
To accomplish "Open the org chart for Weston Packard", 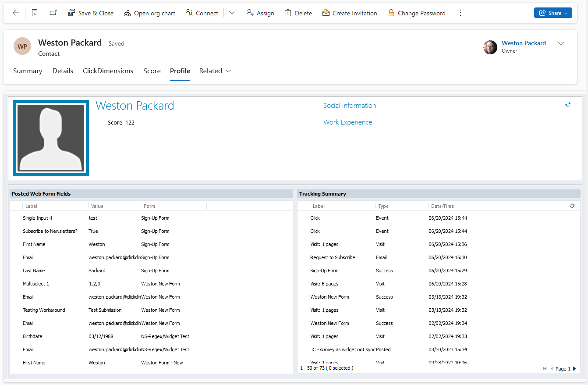I will [x=149, y=13].
